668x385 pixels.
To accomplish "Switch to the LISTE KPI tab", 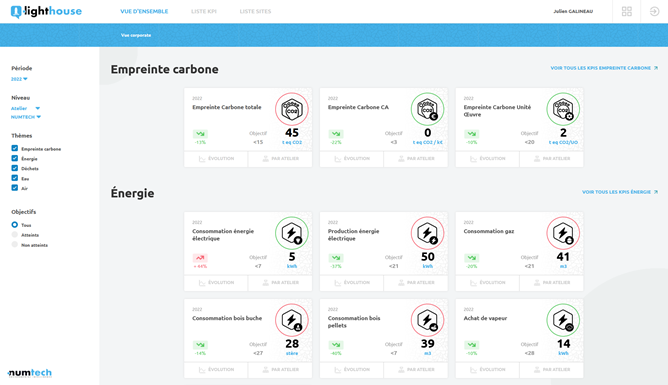I will point(204,11).
